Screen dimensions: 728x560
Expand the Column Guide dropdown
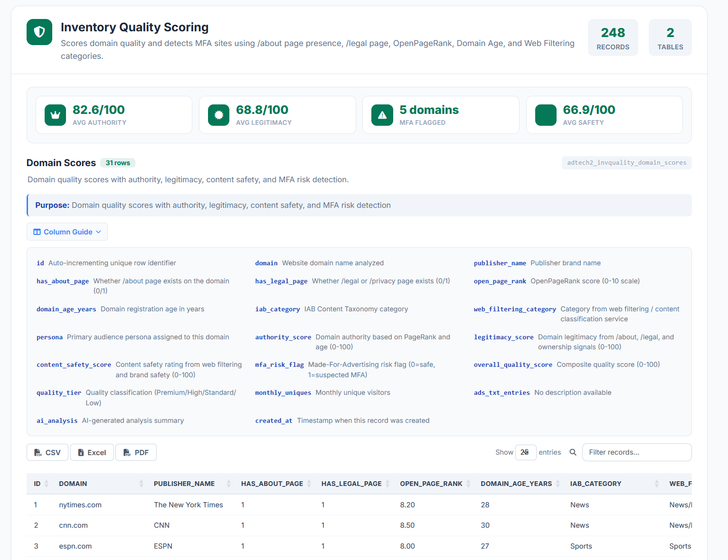[67, 232]
